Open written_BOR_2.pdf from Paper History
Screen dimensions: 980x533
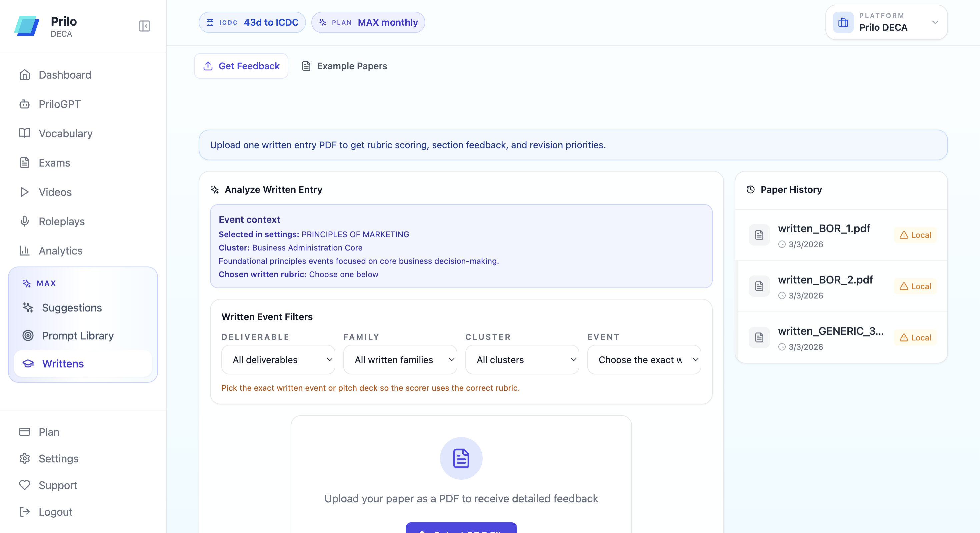point(842,286)
